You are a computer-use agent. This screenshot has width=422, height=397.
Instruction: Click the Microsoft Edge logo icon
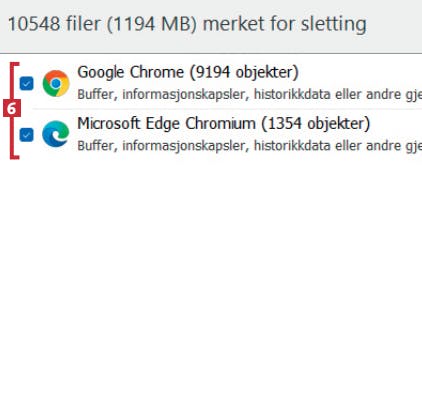tap(56, 134)
